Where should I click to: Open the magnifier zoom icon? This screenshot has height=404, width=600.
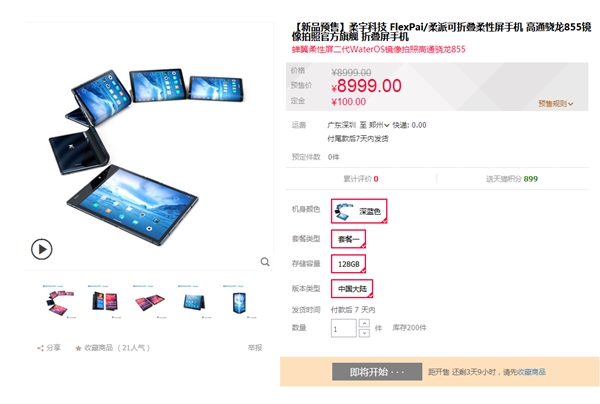click(265, 262)
